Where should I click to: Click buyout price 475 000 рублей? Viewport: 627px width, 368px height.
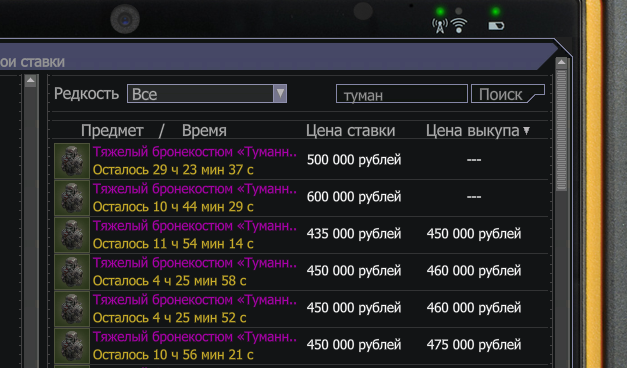pos(474,345)
